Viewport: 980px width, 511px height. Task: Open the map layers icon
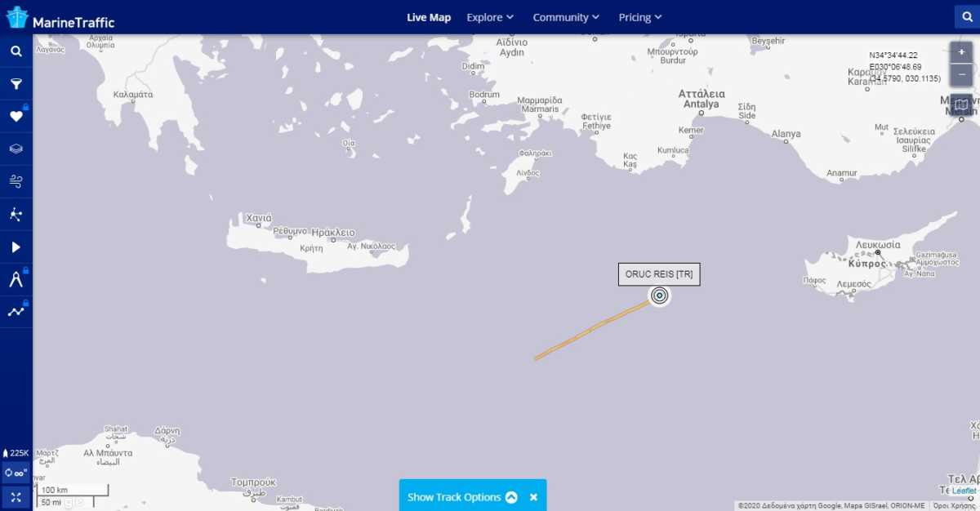pos(16,149)
